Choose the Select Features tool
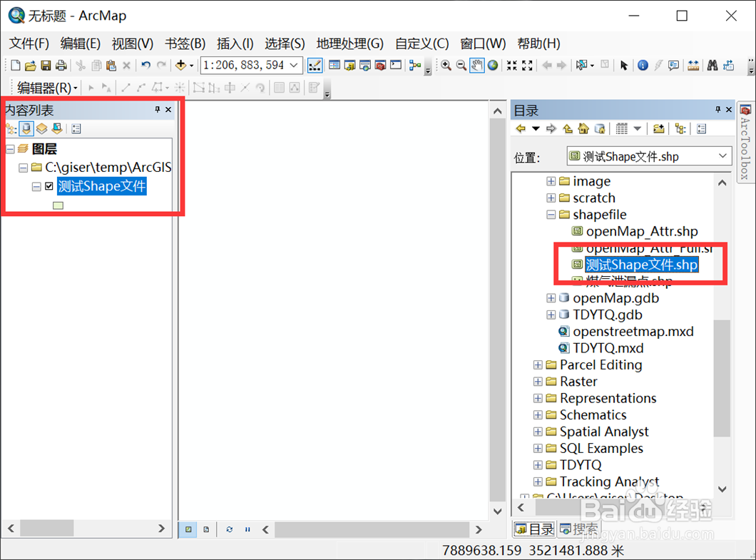 pyautogui.click(x=582, y=65)
